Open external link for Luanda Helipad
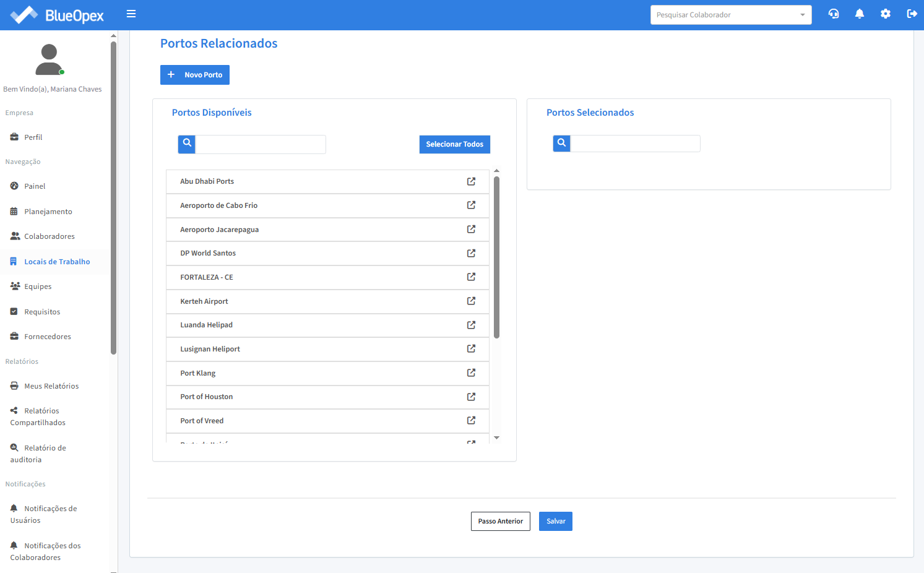Viewport: 924px width, 573px height. tap(471, 325)
